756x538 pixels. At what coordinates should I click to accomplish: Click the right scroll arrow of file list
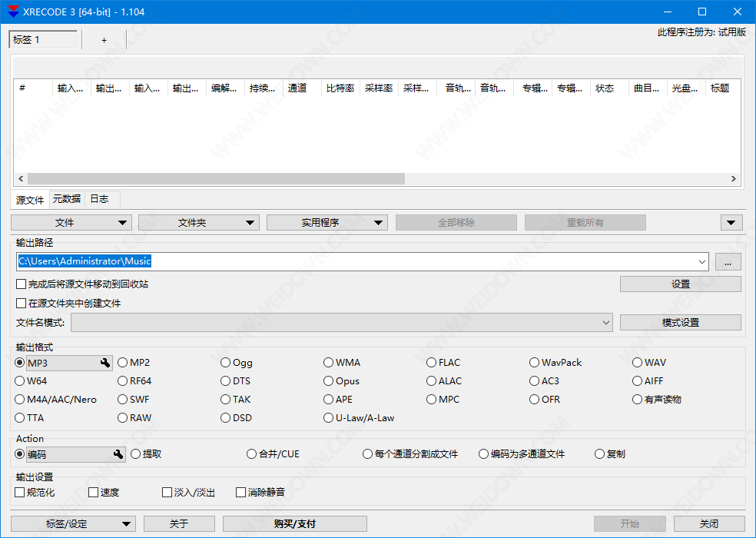coord(734,178)
